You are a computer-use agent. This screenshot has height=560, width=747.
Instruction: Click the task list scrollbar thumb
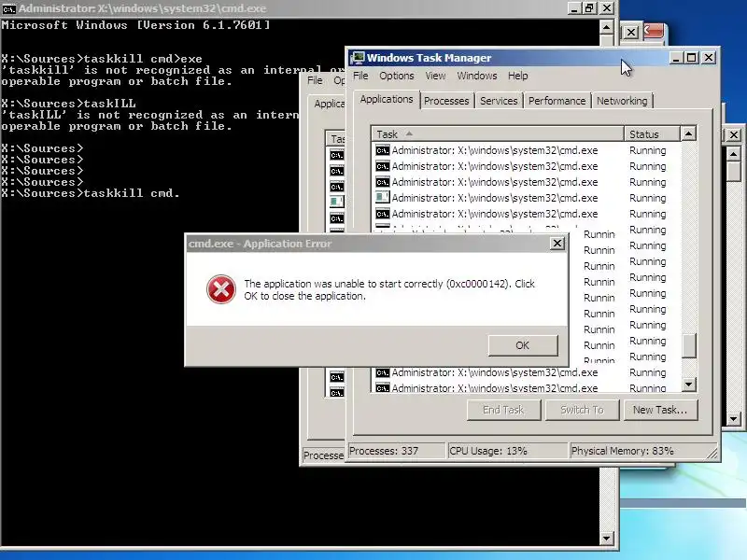688,345
